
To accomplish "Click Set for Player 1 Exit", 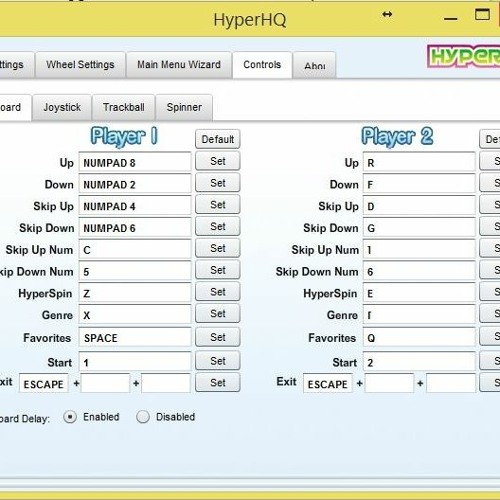I will coord(218,382).
